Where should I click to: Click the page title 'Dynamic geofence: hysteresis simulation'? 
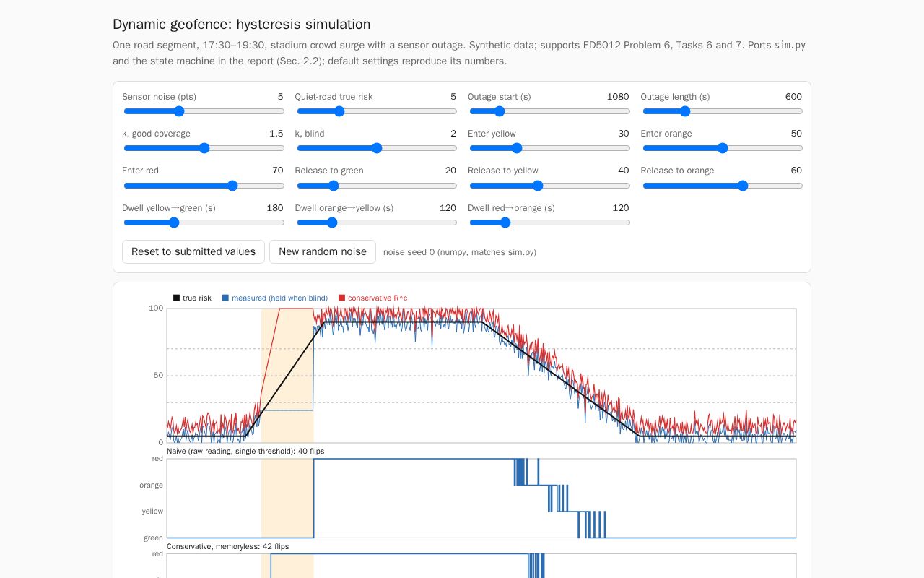coord(242,25)
